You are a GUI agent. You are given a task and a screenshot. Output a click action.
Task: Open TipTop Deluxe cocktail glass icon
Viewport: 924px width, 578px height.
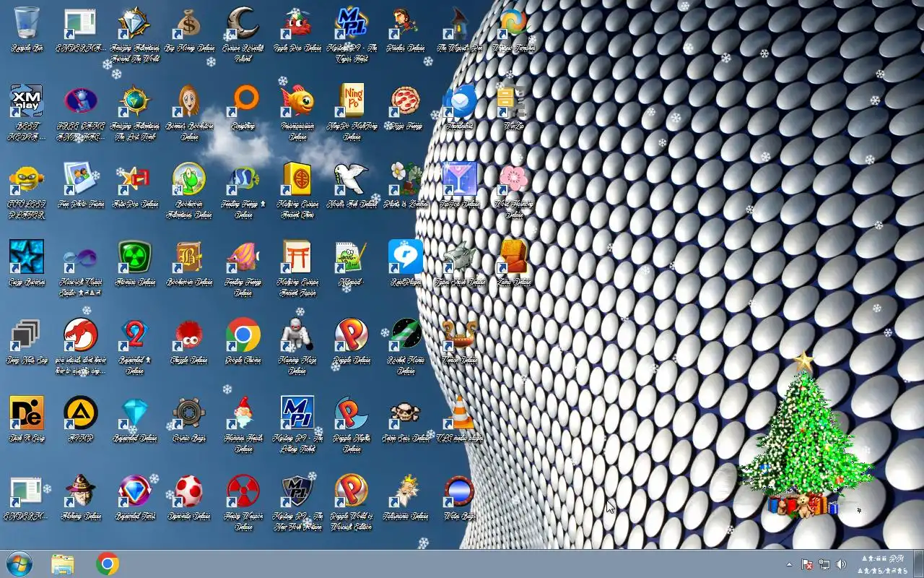460,179
